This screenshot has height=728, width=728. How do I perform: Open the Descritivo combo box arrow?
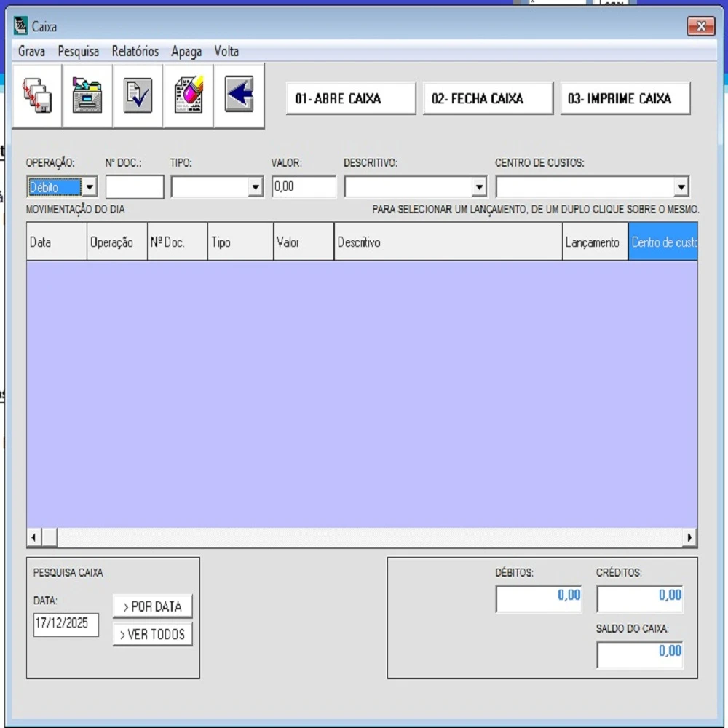(x=479, y=187)
